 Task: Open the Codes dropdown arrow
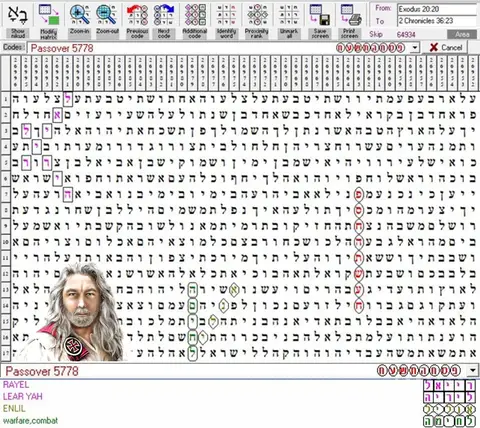point(414,48)
